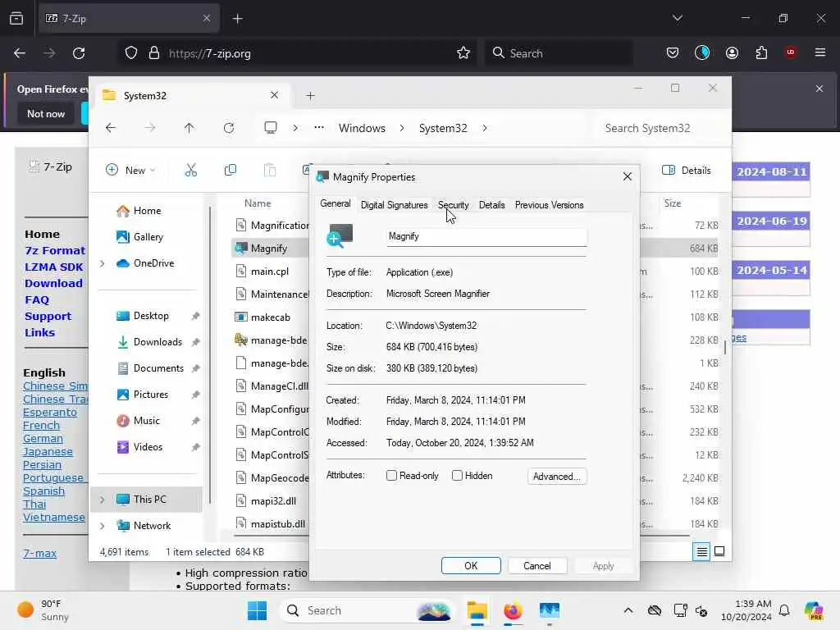
Task: Open Firefox list all tabs chevron
Action: (x=677, y=18)
